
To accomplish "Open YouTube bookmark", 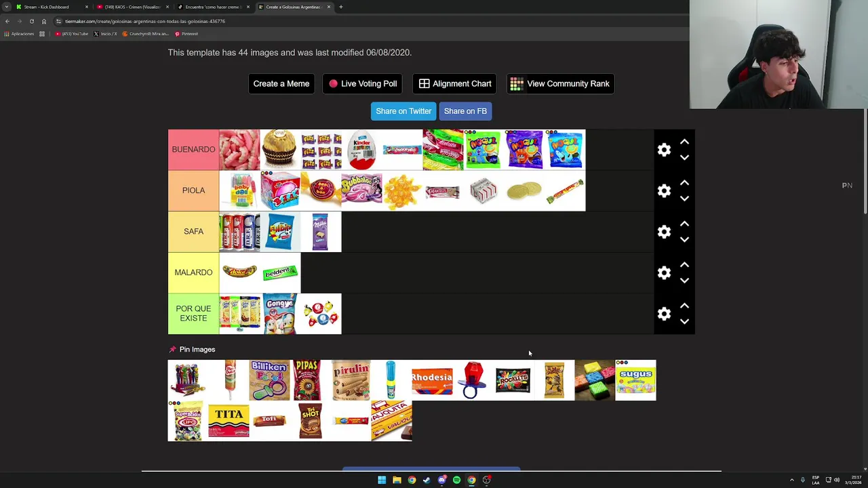I will [x=72, y=34].
